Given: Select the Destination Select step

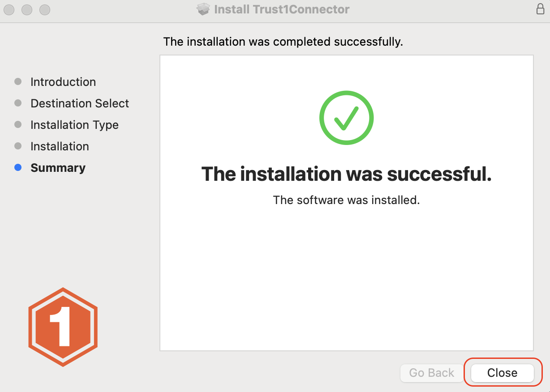Looking at the screenshot, I should click(x=80, y=103).
